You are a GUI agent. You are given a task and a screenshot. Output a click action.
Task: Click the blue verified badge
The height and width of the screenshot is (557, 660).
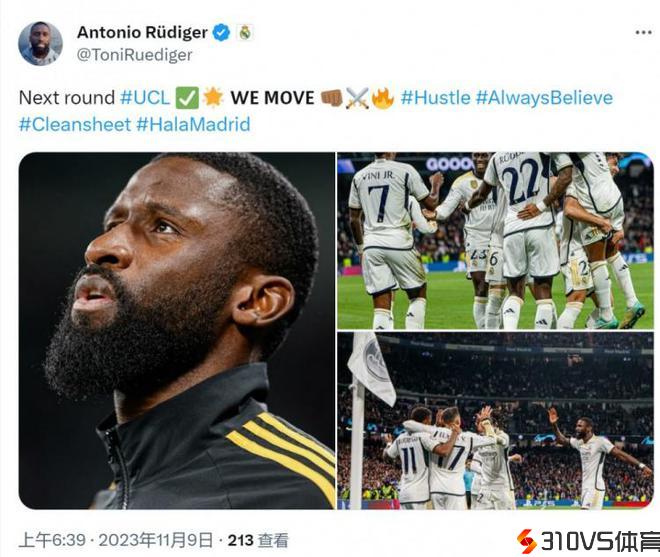pyautogui.click(x=222, y=32)
